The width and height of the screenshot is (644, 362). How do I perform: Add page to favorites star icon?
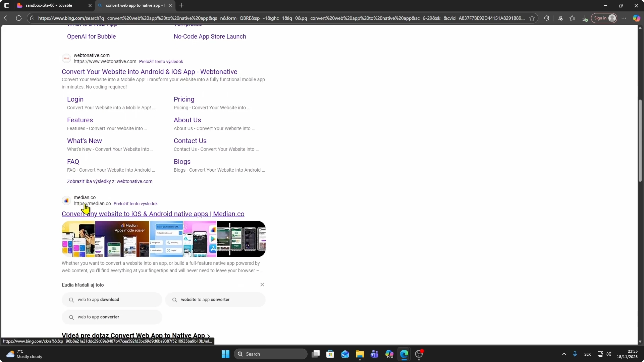tap(532, 18)
